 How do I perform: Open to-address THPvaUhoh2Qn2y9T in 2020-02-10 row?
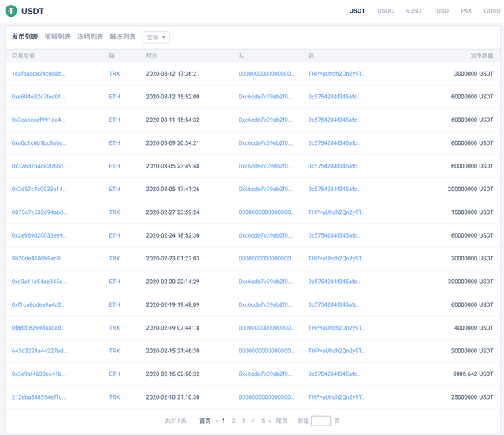[x=337, y=397]
